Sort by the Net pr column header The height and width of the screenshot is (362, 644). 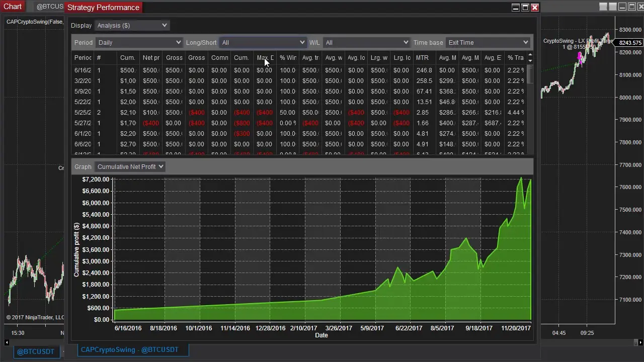(x=151, y=58)
